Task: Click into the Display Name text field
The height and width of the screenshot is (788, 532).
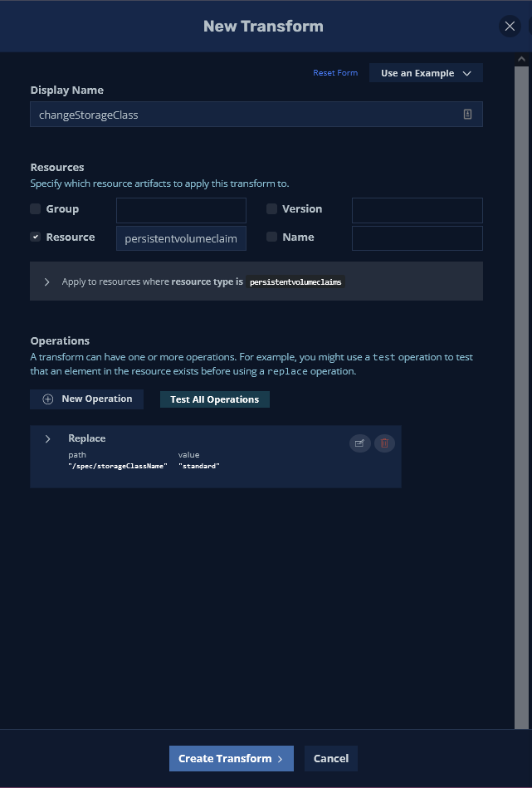Action: pos(246,115)
